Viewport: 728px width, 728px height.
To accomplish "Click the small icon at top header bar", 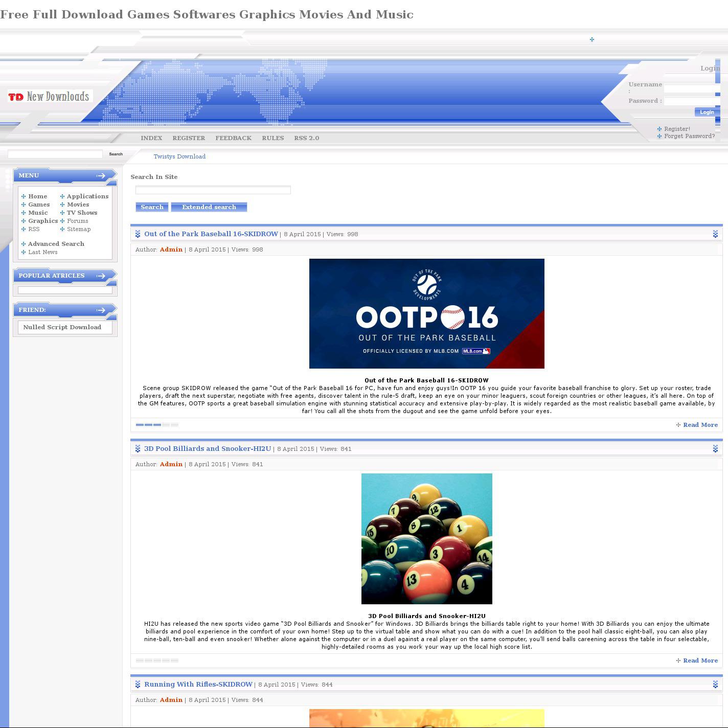I will (591, 39).
